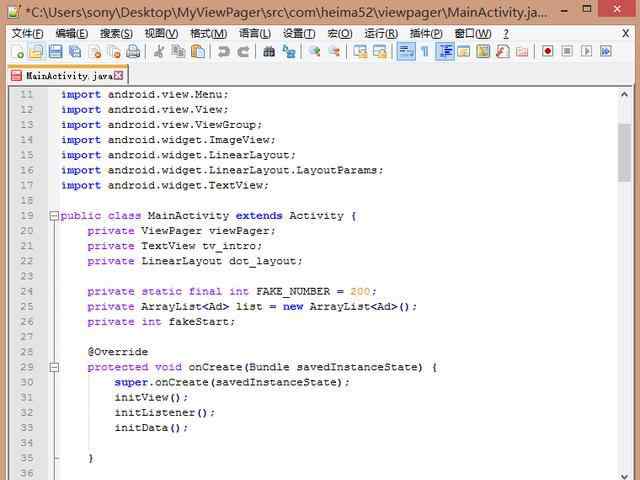640x480 pixels.
Task: Paste from the clipboard with the Paste icon
Action: [x=198, y=51]
